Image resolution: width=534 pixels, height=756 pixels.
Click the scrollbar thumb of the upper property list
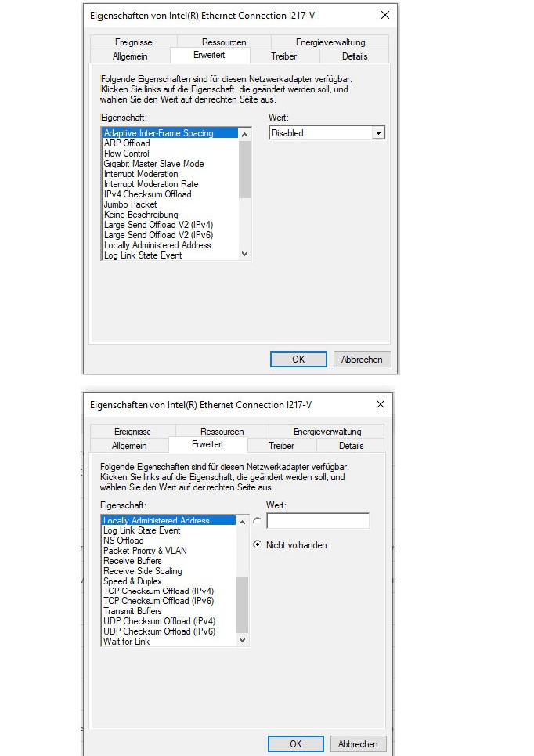[x=244, y=170]
